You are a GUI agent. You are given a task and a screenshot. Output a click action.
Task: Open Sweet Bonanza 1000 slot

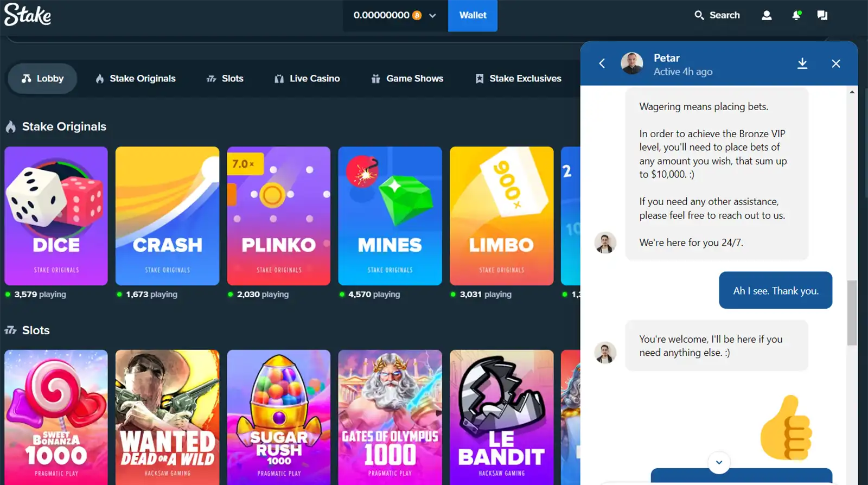click(x=56, y=417)
